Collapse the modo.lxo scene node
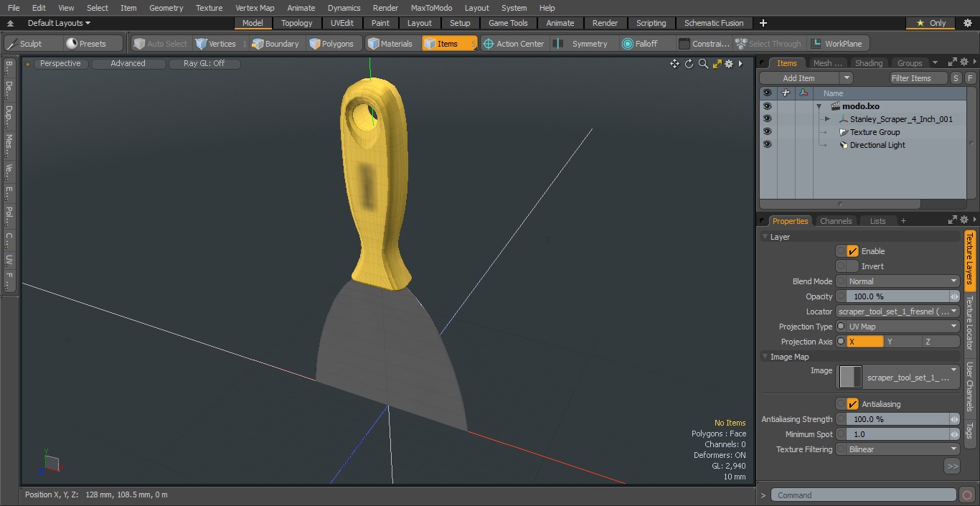The height and width of the screenshot is (506, 980). [x=819, y=106]
